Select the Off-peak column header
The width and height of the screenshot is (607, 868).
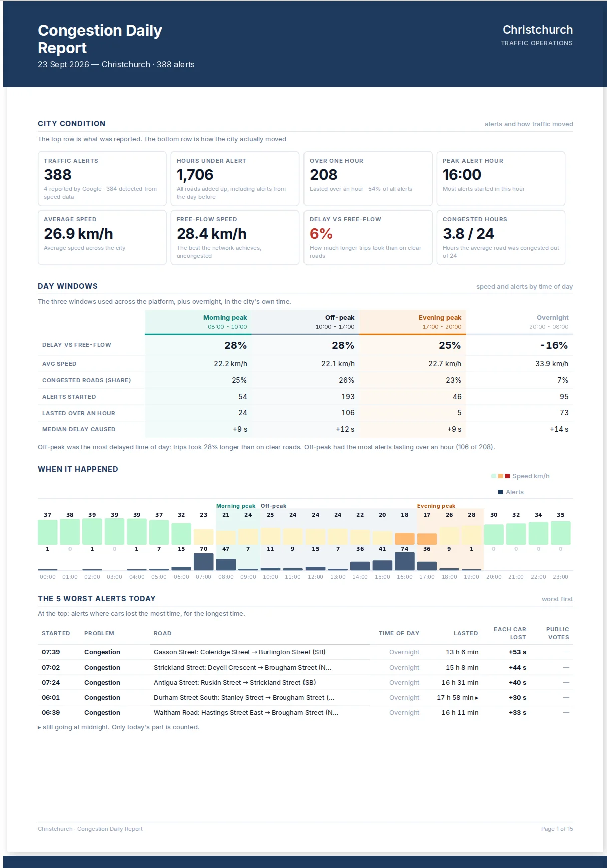click(306, 322)
